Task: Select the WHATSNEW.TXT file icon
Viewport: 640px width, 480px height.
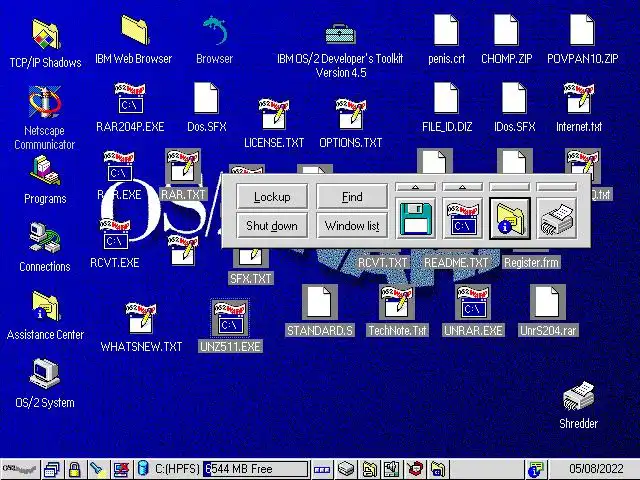Action: tap(141, 318)
